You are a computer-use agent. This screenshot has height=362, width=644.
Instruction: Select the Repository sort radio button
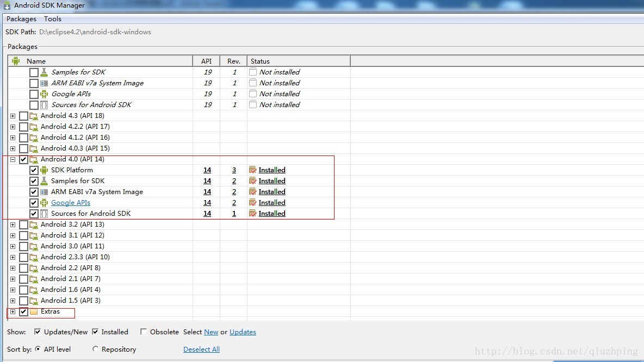click(95, 349)
